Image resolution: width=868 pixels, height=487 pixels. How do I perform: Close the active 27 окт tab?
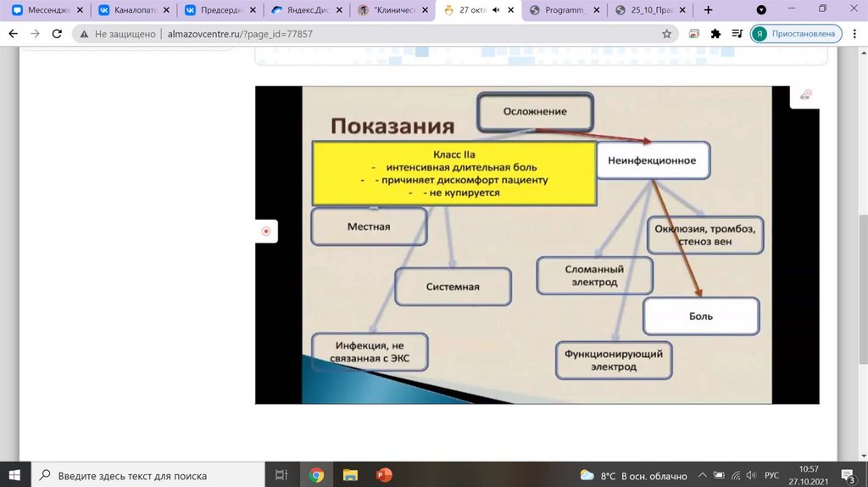pos(510,10)
